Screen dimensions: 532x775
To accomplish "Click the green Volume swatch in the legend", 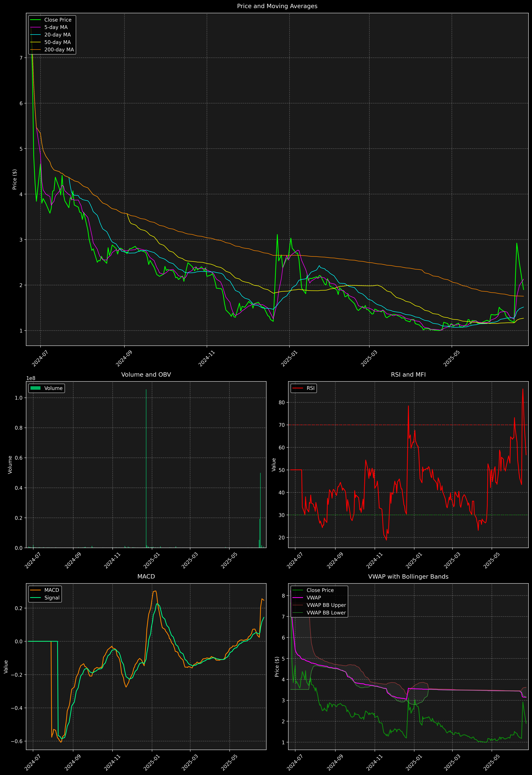I will pyautogui.click(x=35, y=388).
